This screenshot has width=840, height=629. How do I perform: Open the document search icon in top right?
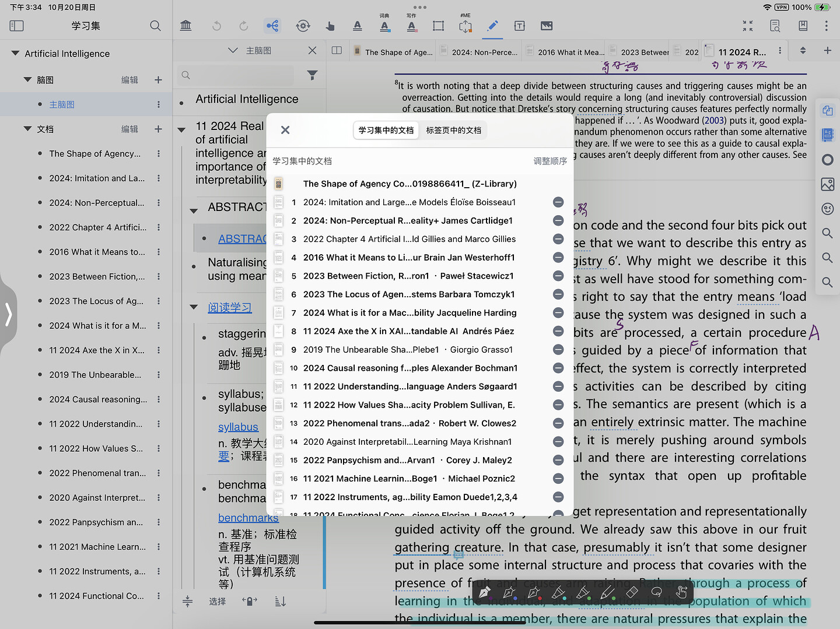pyautogui.click(x=775, y=26)
